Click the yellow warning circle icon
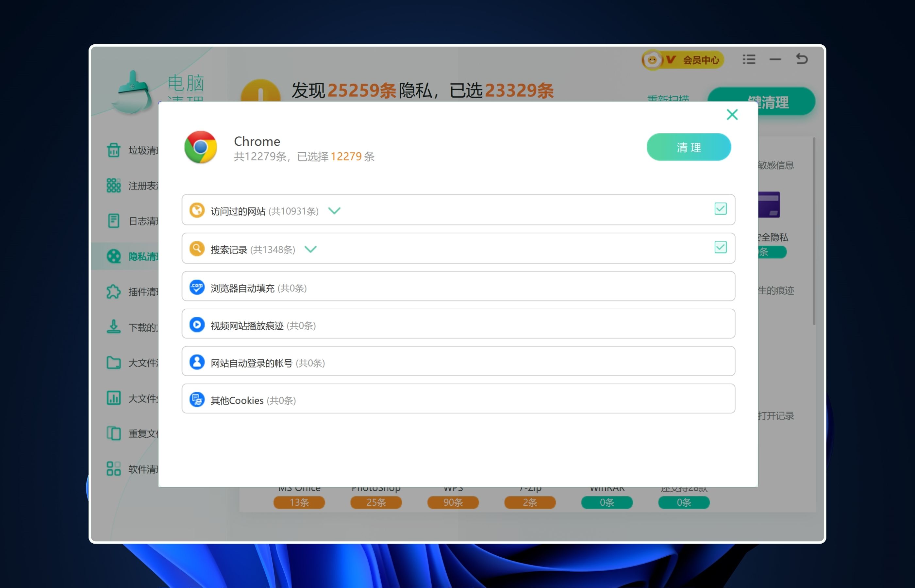 click(260, 91)
